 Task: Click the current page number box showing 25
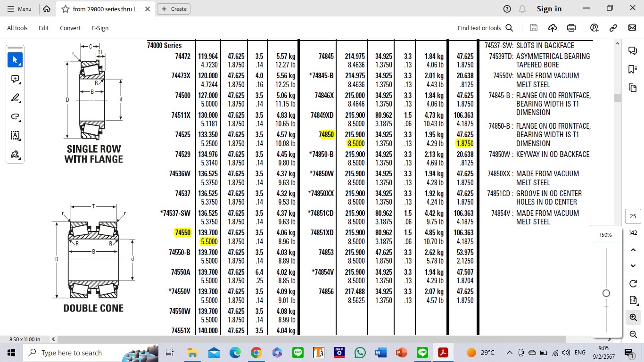pyautogui.click(x=633, y=216)
